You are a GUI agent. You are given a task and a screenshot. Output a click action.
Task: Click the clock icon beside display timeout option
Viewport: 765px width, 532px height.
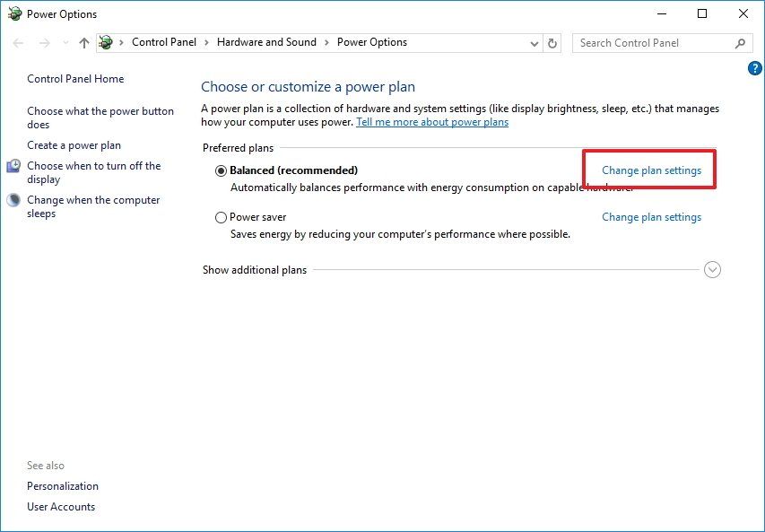[x=13, y=166]
